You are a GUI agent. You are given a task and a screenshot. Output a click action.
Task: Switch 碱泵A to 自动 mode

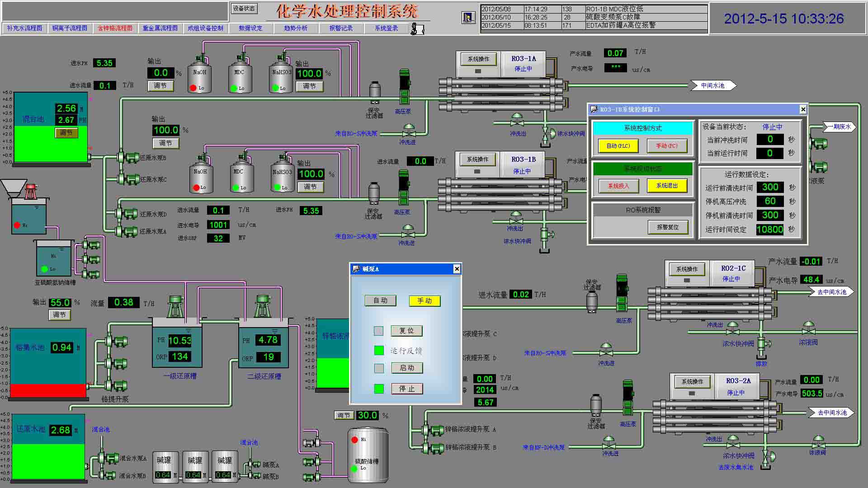coord(380,300)
